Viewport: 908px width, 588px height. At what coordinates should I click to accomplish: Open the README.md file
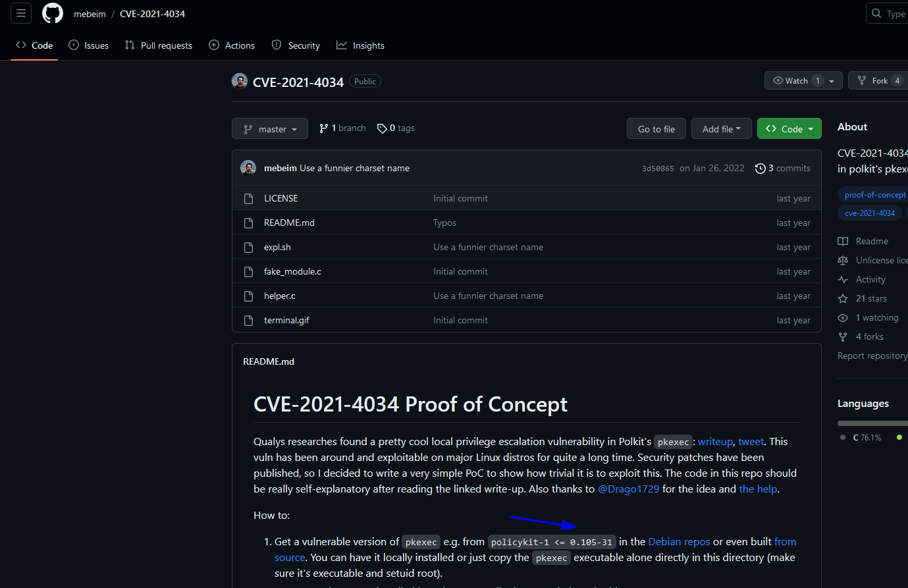(289, 223)
